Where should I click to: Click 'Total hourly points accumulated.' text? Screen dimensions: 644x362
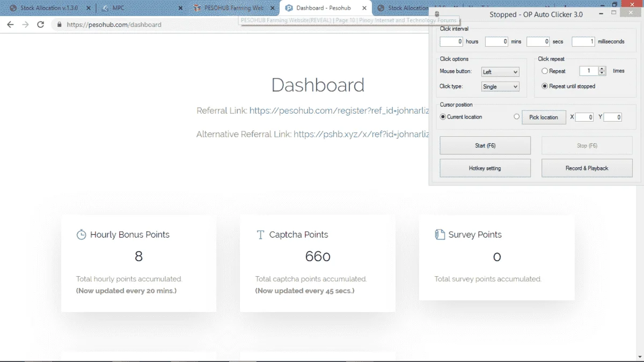[x=129, y=279]
